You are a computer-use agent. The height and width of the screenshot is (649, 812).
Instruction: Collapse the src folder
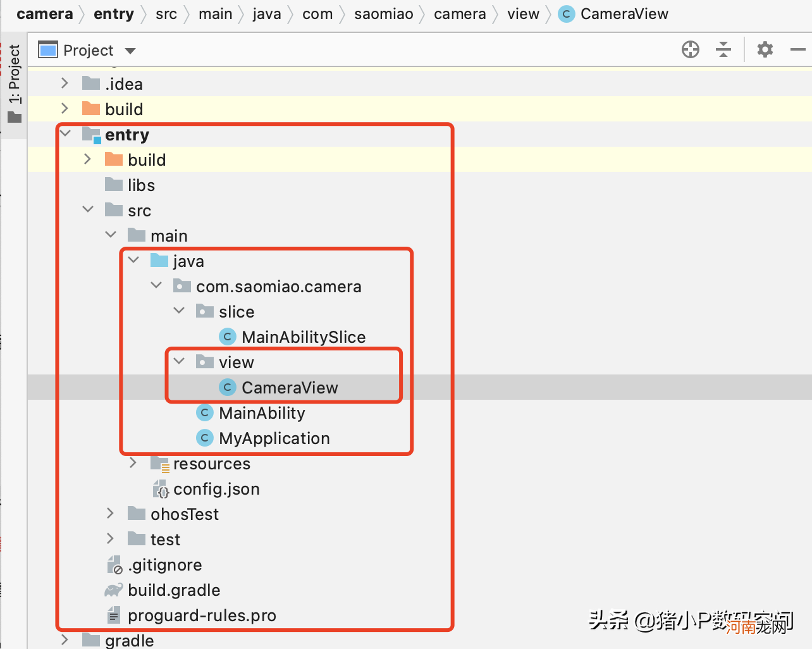pos(88,209)
